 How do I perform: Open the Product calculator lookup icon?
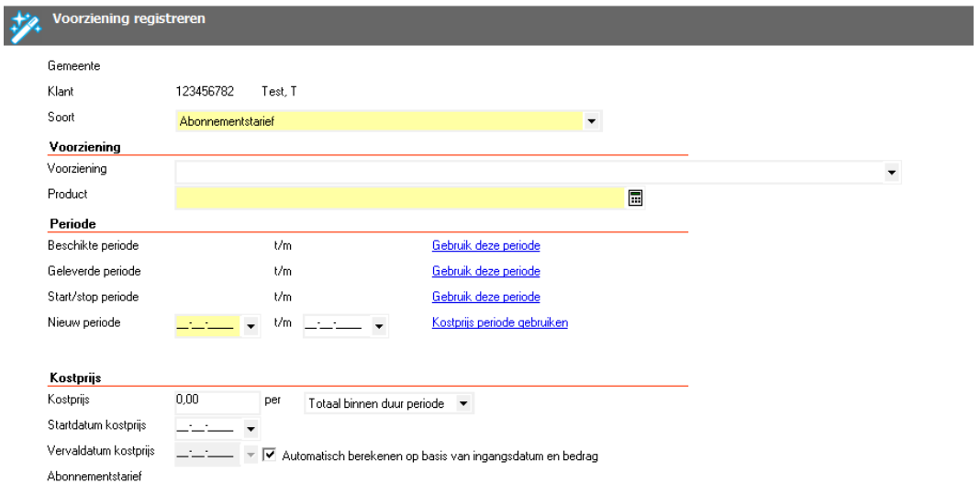pos(634,196)
